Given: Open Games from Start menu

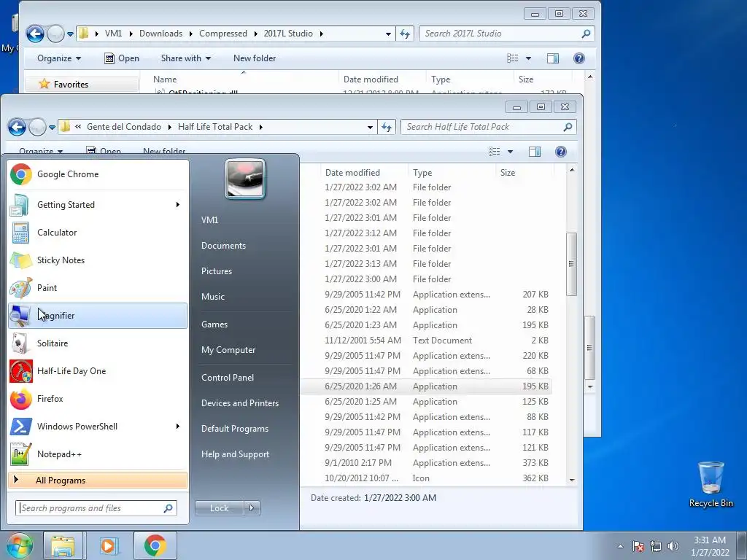Looking at the screenshot, I should pyautogui.click(x=214, y=324).
